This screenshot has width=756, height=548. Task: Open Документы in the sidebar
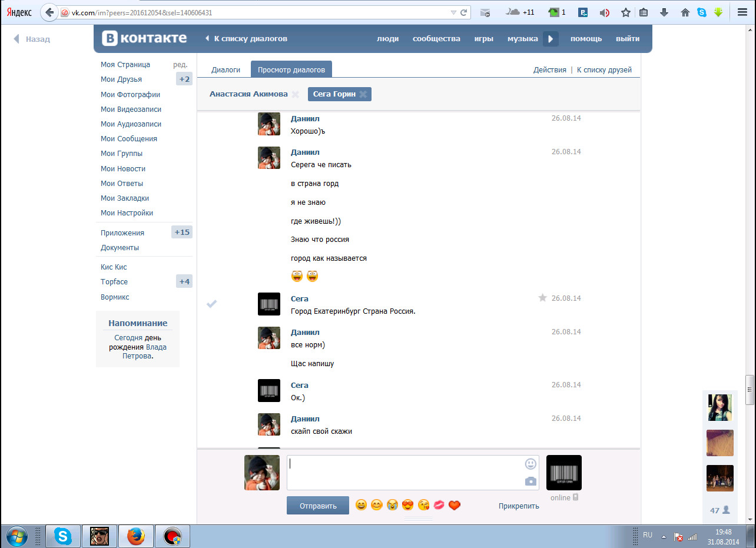(x=120, y=247)
